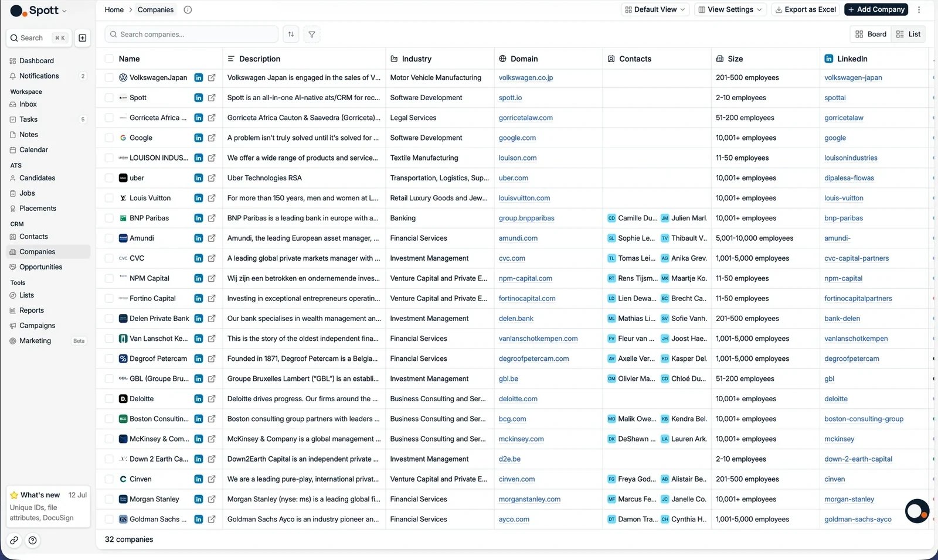Tick the Deloitte row checkbox
The width and height of the screenshot is (938, 560).
click(109, 399)
